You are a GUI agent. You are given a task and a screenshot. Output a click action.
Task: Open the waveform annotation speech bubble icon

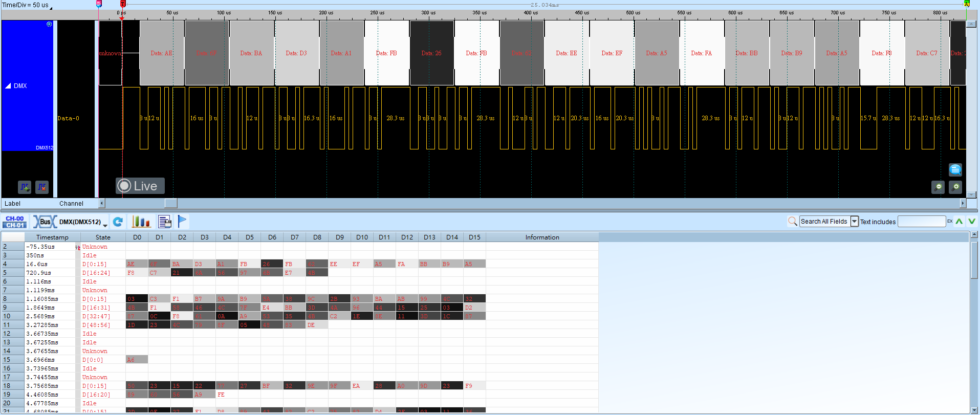click(955, 169)
